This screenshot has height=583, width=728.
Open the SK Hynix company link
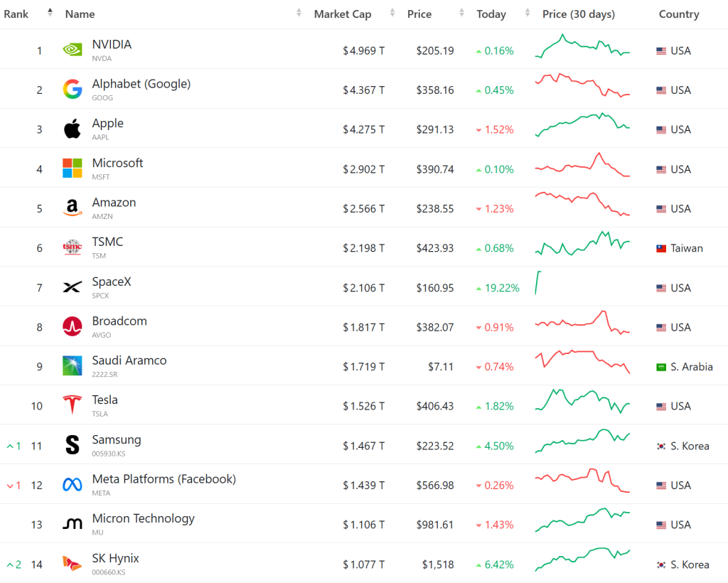tap(115, 558)
